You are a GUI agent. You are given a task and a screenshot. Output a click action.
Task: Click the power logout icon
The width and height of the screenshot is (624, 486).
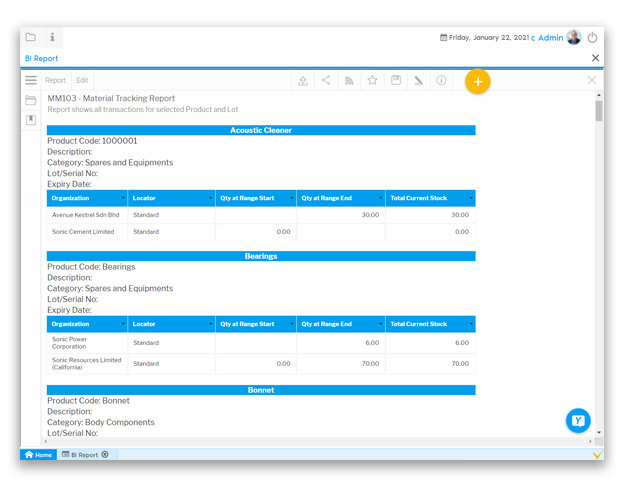[x=592, y=38]
